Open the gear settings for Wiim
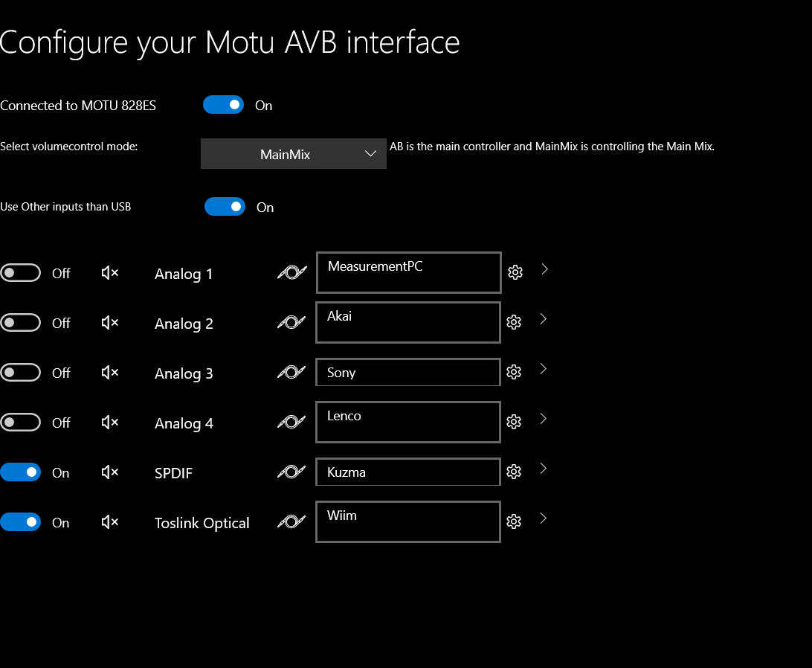812x668 pixels. (x=514, y=521)
